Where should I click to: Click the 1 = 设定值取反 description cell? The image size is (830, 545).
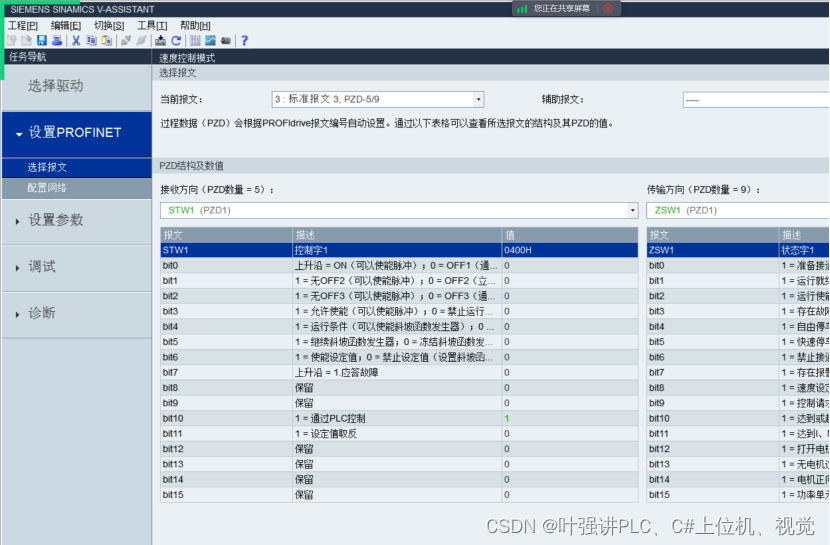coord(397,434)
